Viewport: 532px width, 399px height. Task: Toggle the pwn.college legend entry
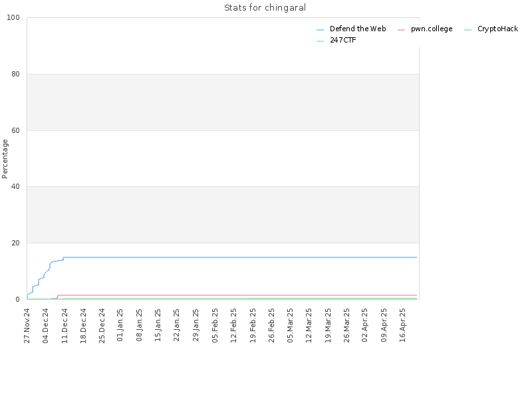click(x=425, y=29)
